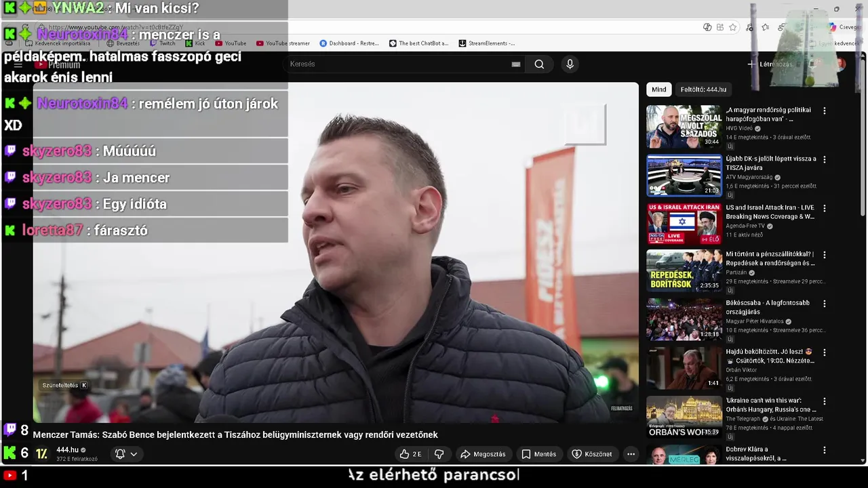Click the video title 'Menczer Tamás: Szabó Bence'

click(235, 435)
